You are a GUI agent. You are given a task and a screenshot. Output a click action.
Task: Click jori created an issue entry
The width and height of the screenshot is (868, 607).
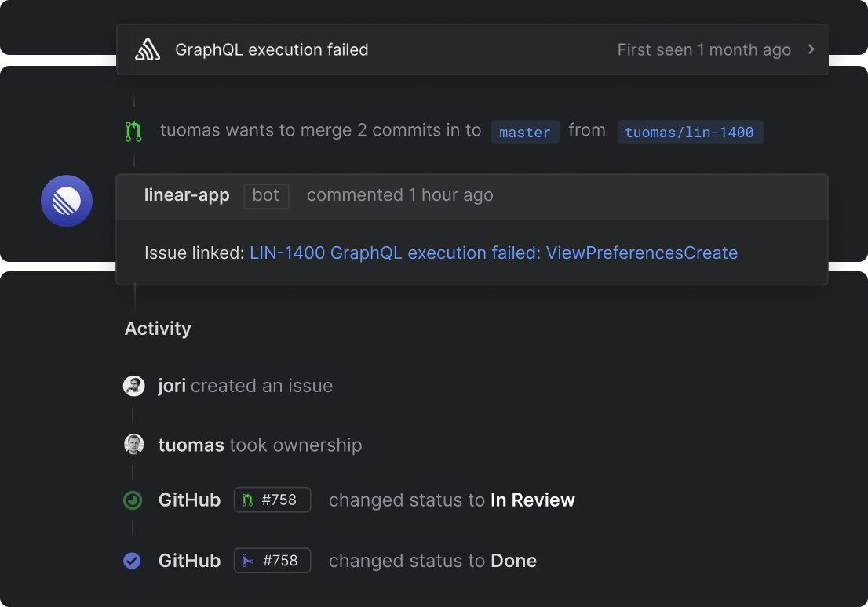pyautogui.click(x=245, y=386)
